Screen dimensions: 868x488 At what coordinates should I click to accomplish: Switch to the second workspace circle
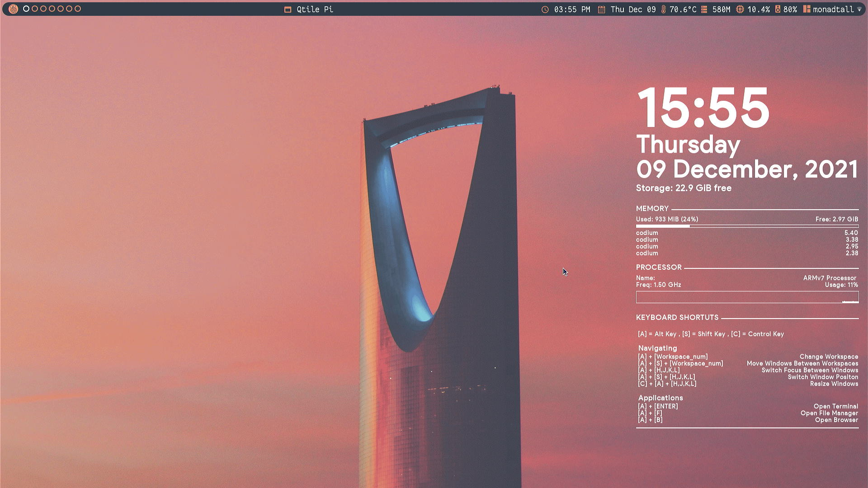point(35,9)
